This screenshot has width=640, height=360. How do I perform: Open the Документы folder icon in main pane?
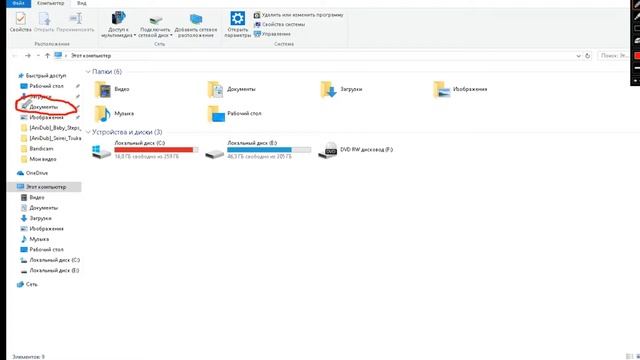(x=216, y=89)
